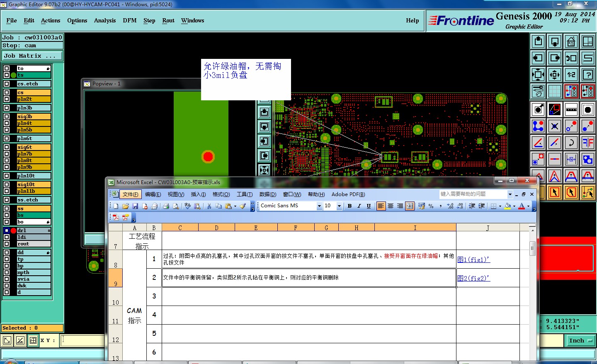Select the ruler measure tool icon

tap(571, 109)
